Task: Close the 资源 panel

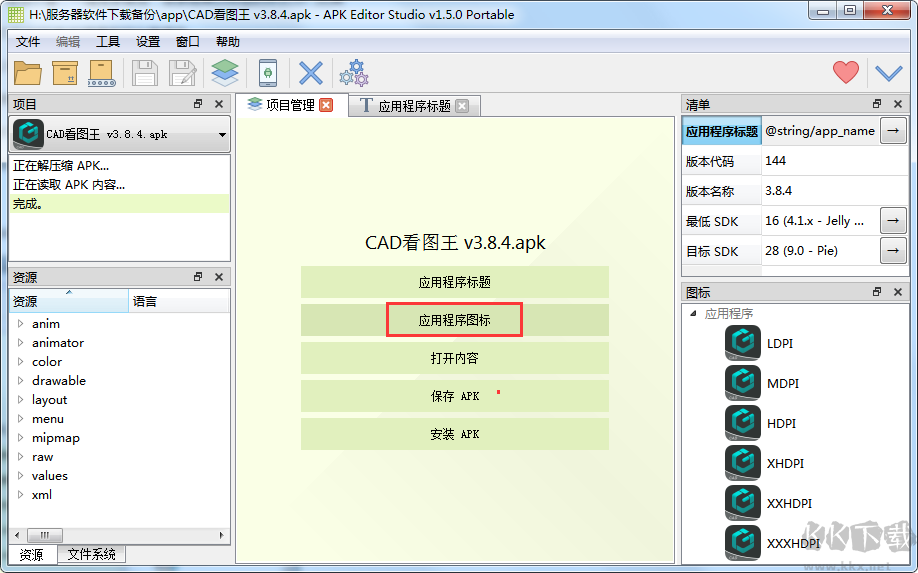Action: pyautogui.click(x=219, y=276)
